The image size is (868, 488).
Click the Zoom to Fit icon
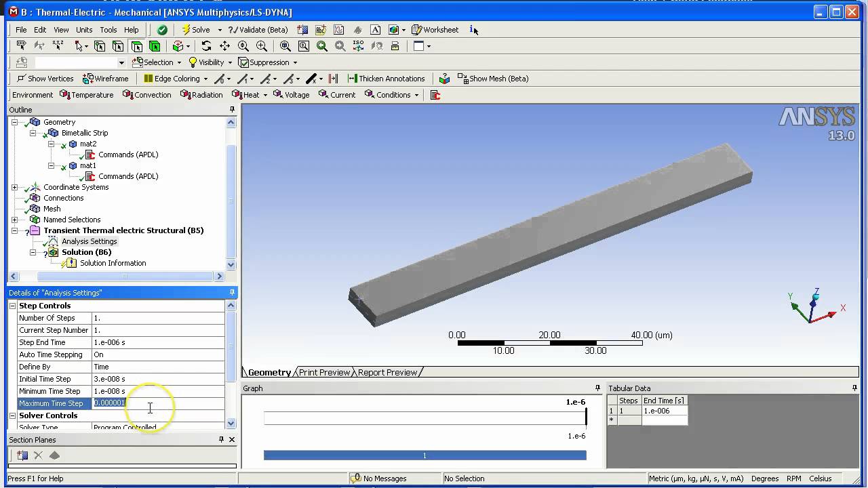(x=285, y=46)
